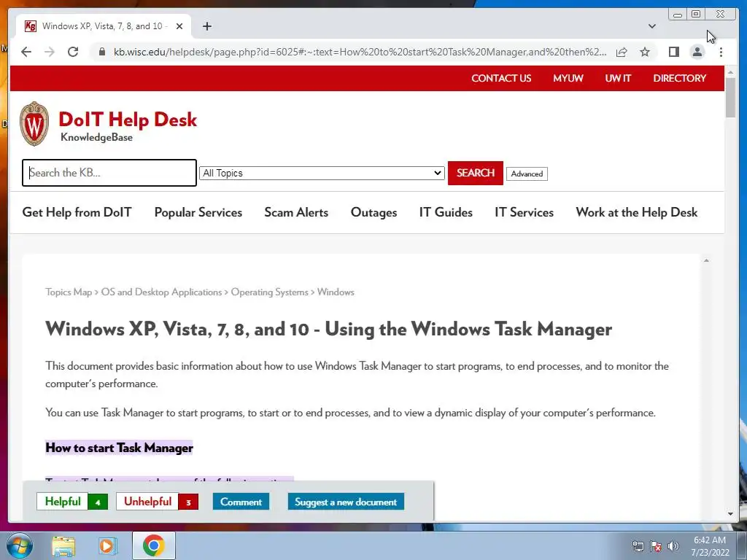Open a new browser tab
Image resolution: width=747 pixels, height=560 pixels.
(206, 26)
